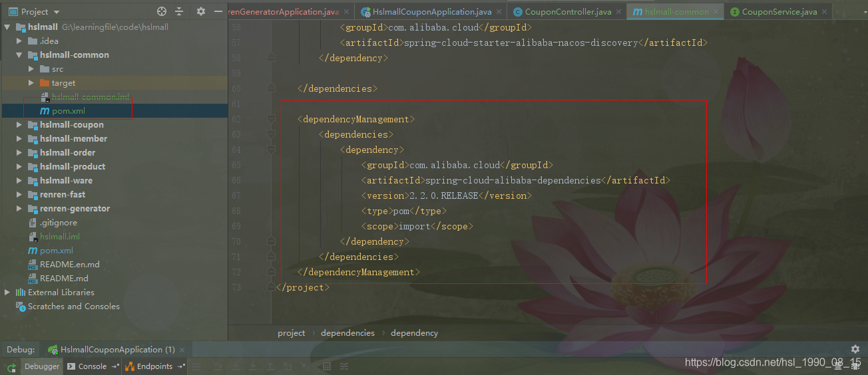Image resolution: width=868 pixels, height=375 pixels.
Task: Click the fold marker at line 72
Action: pos(271,273)
